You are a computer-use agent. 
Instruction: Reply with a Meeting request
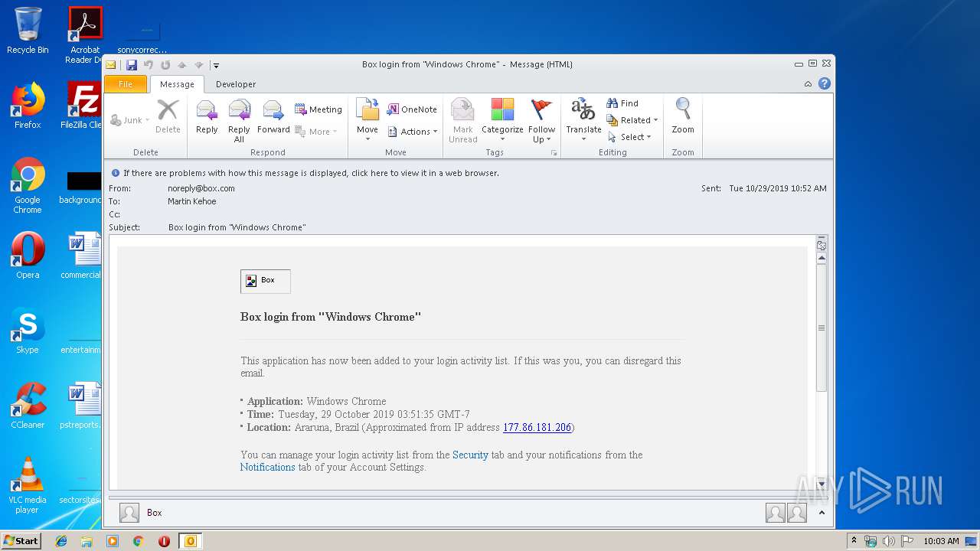[318, 109]
